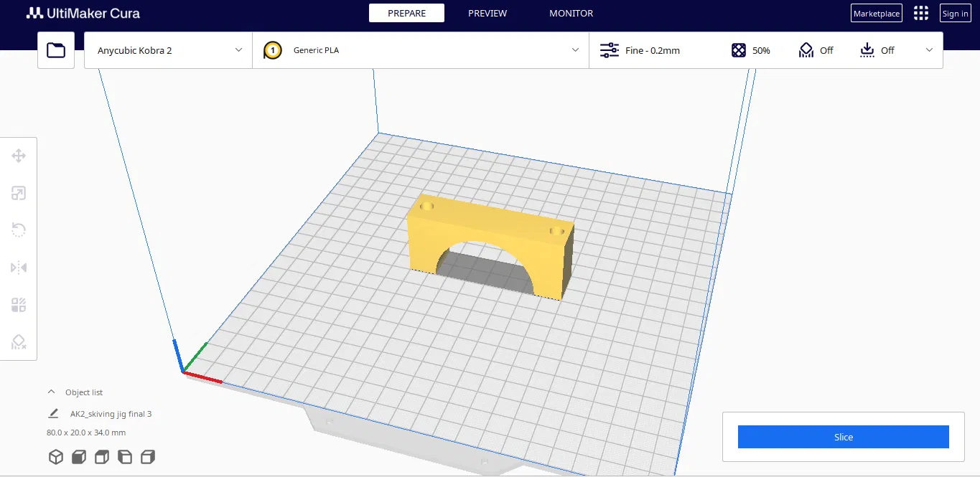This screenshot has width=980, height=477.
Task: Click the extruder 1 material icon
Action: click(273, 50)
